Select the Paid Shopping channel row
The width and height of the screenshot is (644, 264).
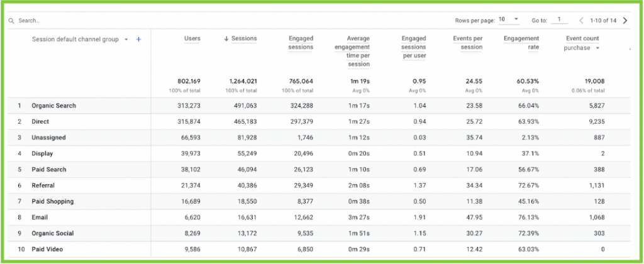(x=52, y=201)
